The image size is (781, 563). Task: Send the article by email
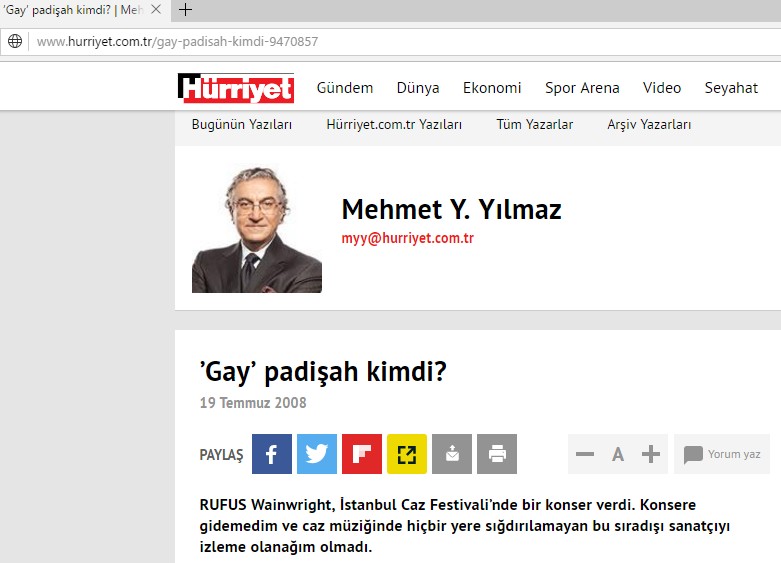click(452, 454)
